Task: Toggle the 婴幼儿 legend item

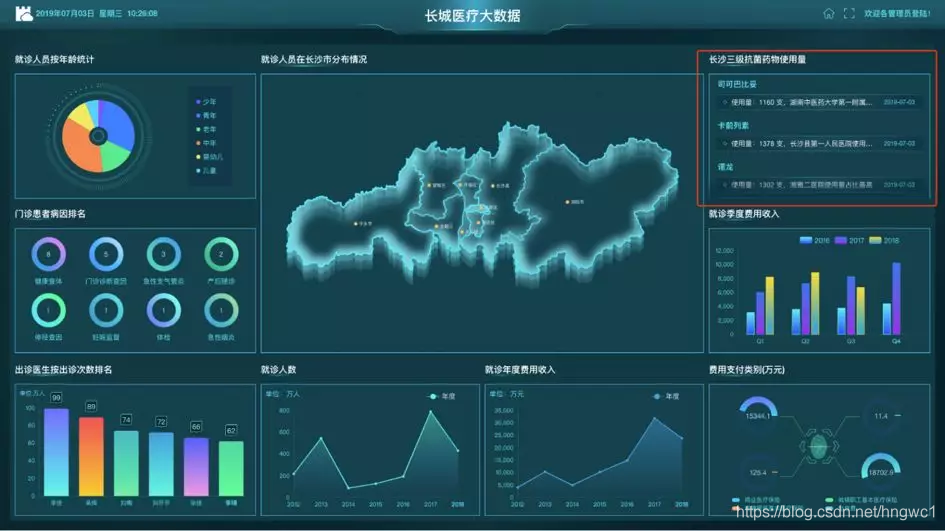Action: tap(209, 157)
